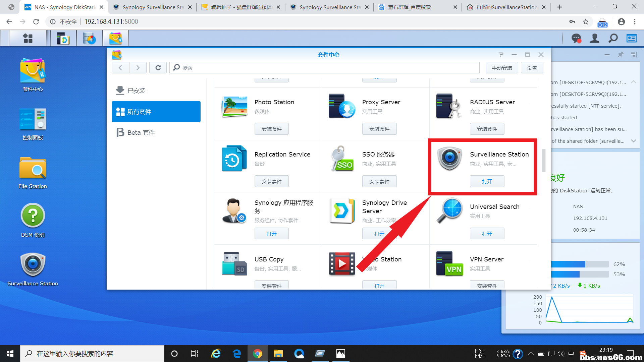Image resolution: width=644 pixels, height=362 pixels.
Task: Open Package Center settings button
Action: pos(532,68)
